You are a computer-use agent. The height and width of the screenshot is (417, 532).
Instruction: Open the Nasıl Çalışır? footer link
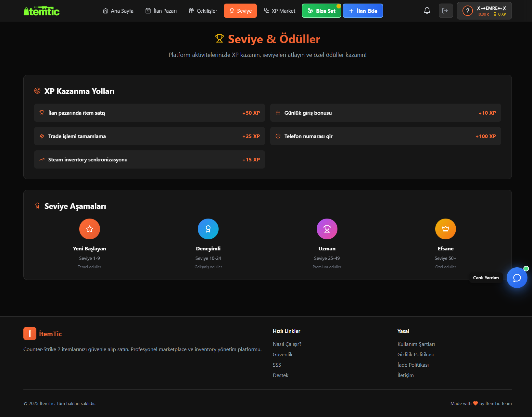coord(287,344)
